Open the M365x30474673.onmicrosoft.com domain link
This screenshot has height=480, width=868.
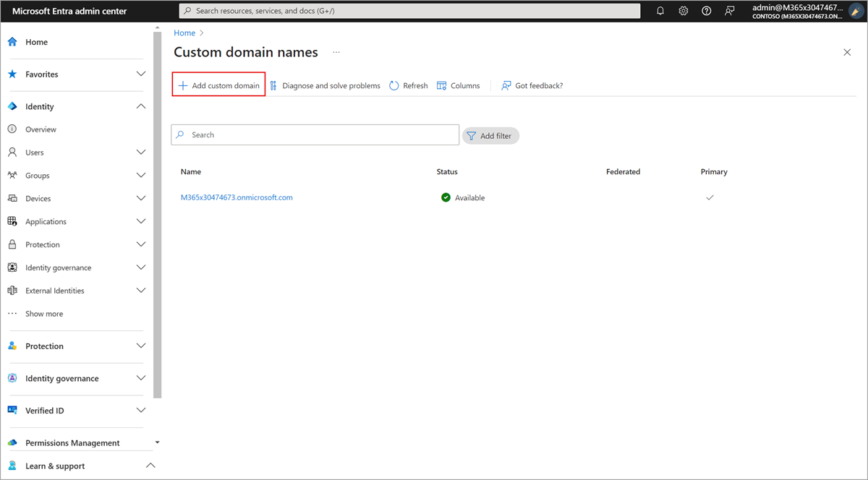point(237,197)
